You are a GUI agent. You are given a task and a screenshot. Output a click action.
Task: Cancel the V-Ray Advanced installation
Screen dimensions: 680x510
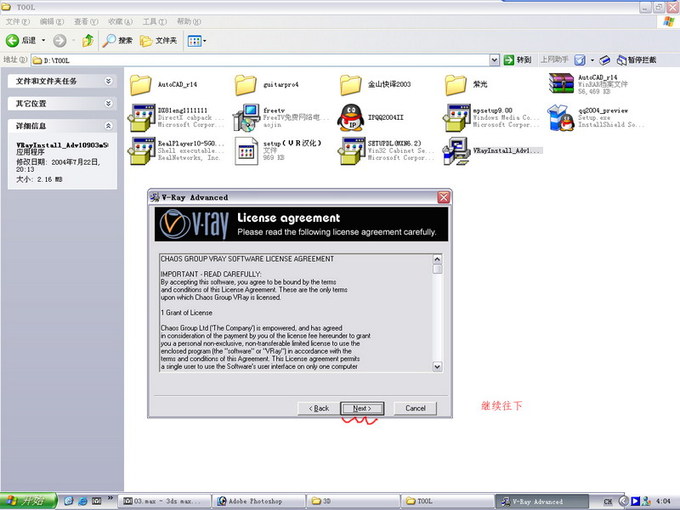[x=415, y=408]
